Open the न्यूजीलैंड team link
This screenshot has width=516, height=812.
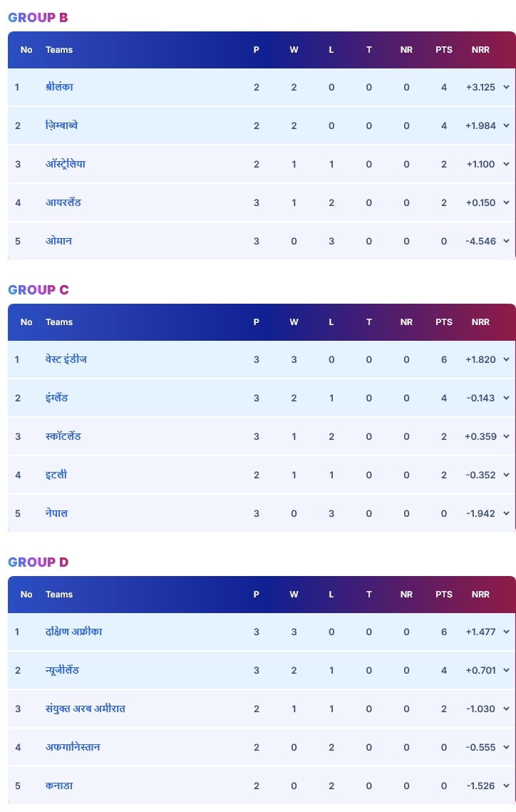pyautogui.click(x=62, y=670)
